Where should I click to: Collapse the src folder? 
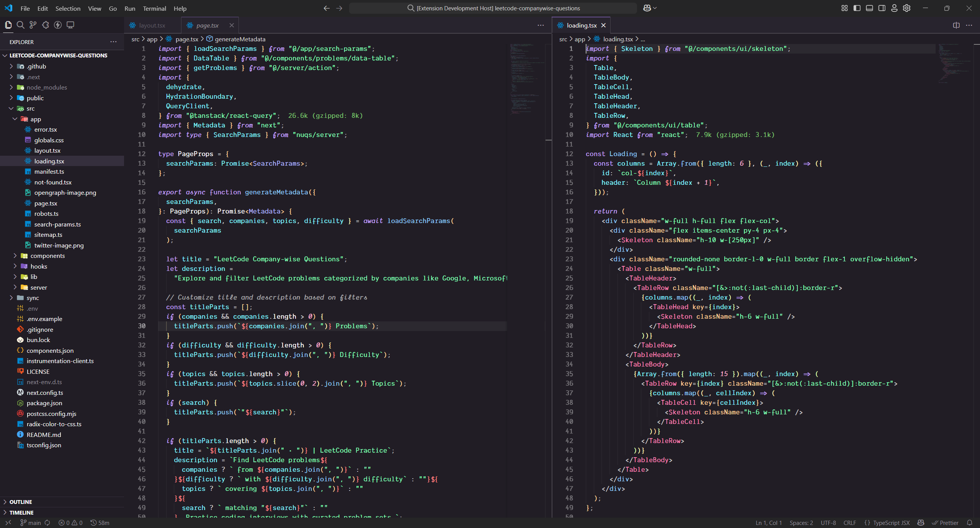point(30,108)
